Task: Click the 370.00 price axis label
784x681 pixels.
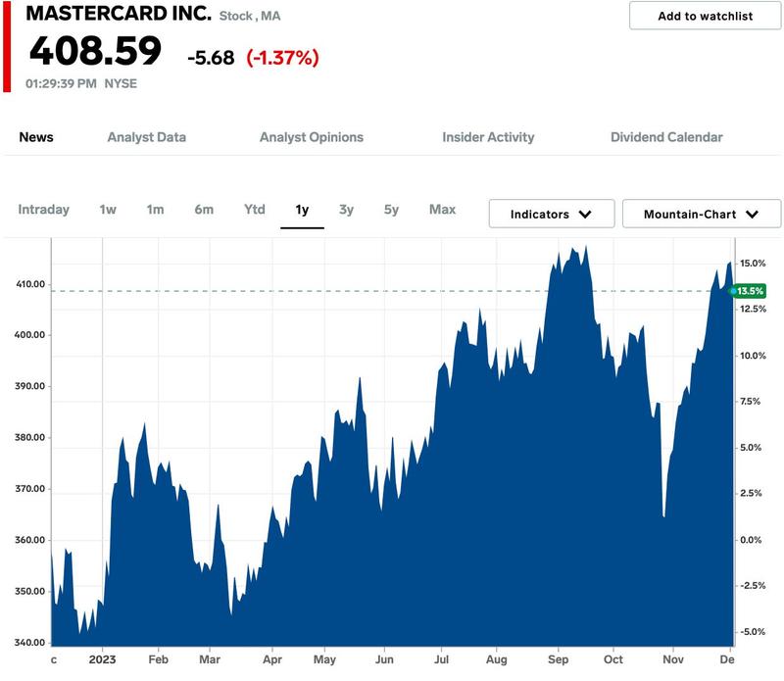Action: [30, 489]
